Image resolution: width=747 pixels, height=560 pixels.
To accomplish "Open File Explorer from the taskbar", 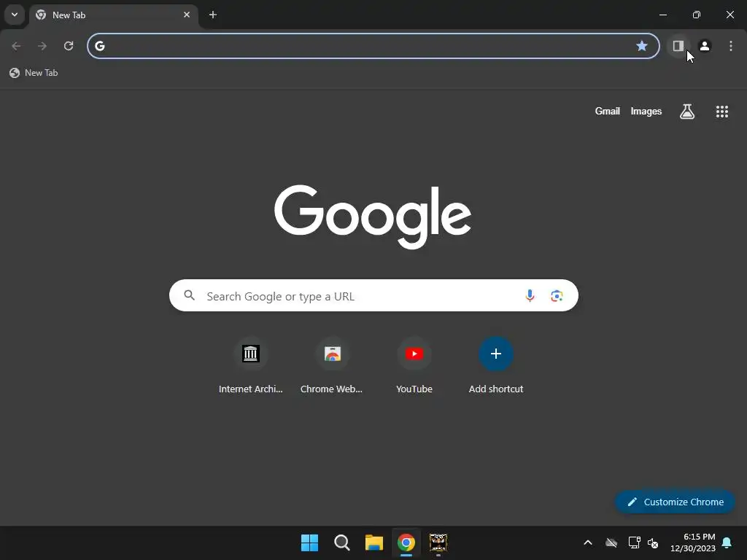I will [x=374, y=542].
